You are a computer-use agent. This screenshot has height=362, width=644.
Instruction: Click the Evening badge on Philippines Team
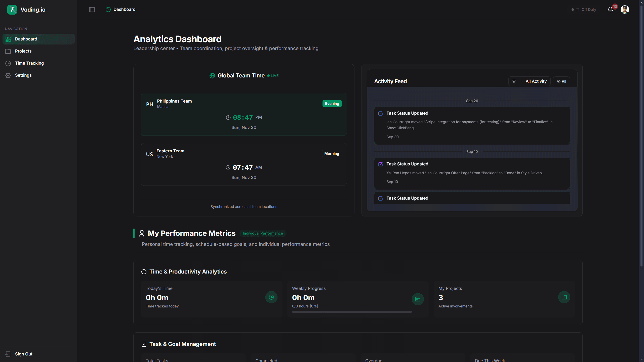click(x=332, y=104)
